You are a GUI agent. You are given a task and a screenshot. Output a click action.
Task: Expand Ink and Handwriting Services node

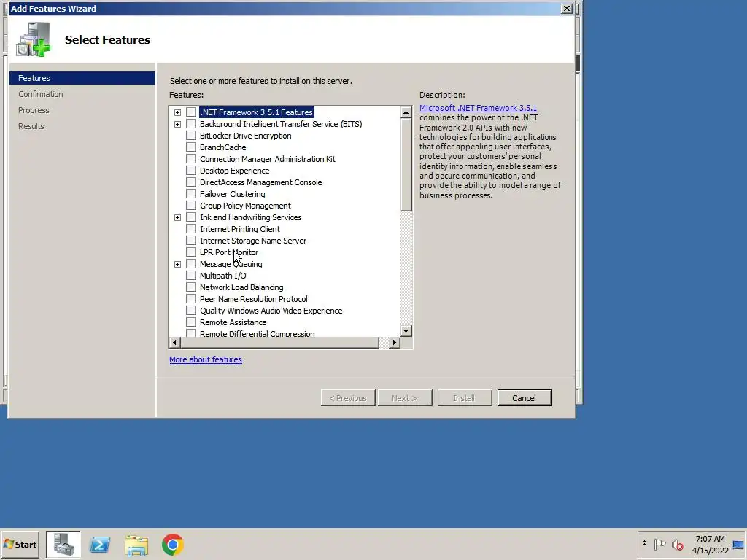pos(178,217)
